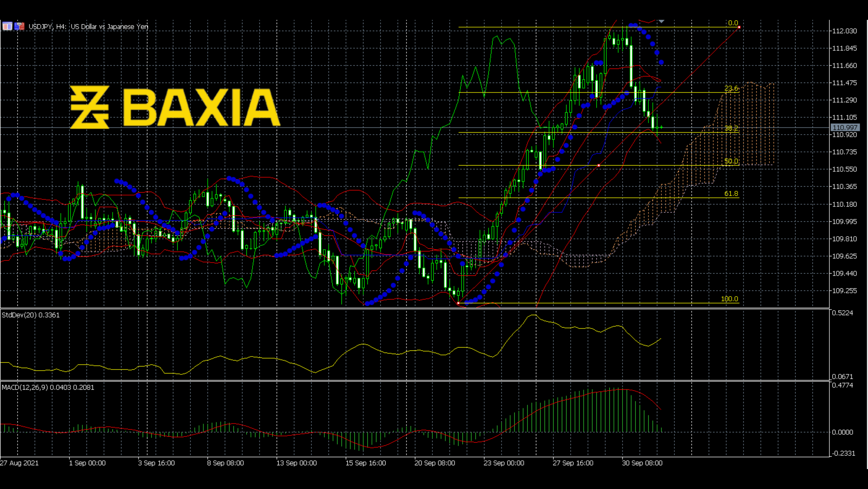Image resolution: width=868 pixels, height=489 pixels.
Task: Click the second red-blue icon before USDJPY title
Action: coord(20,26)
